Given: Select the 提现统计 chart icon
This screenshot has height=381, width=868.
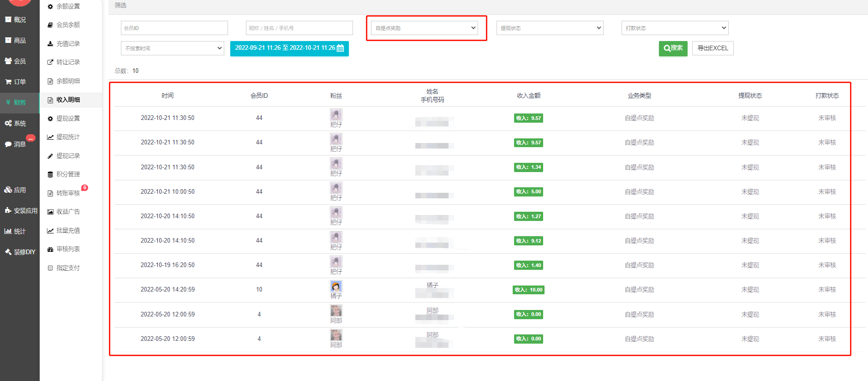Looking at the screenshot, I should [x=50, y=137].
